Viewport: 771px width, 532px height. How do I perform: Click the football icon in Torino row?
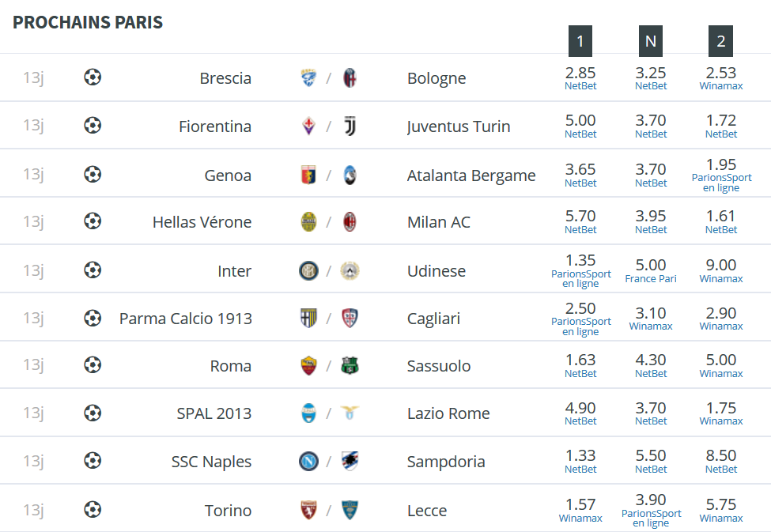coord(93,509)
